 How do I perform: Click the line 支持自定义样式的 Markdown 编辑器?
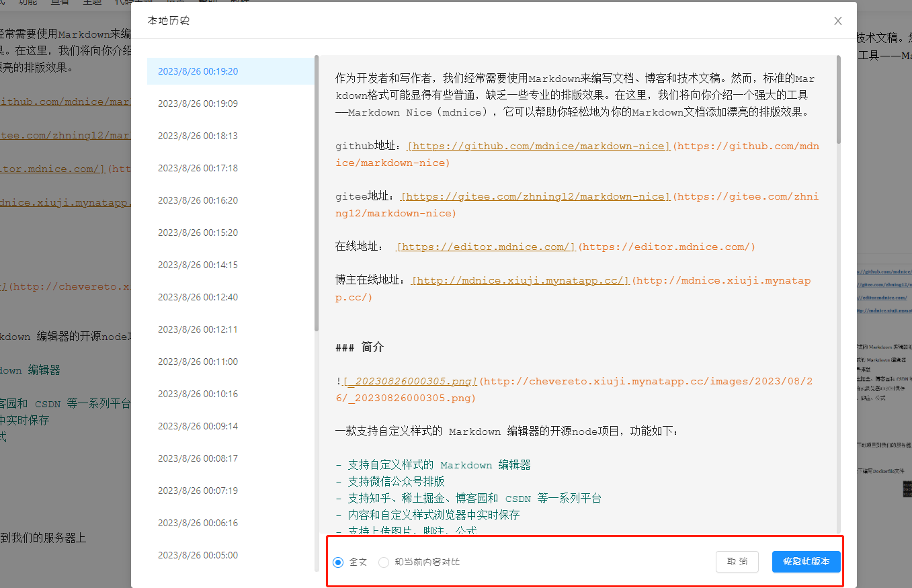click(x=433, y=465)
